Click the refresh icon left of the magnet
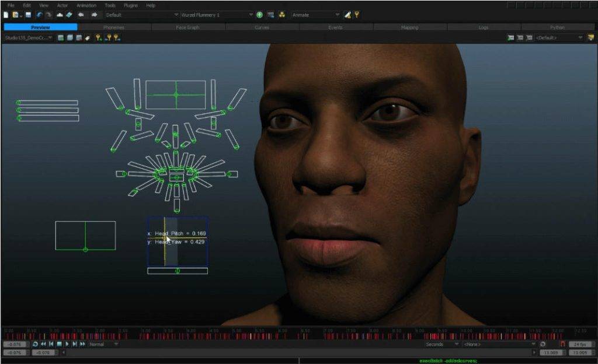 click(x=543, y=344)
